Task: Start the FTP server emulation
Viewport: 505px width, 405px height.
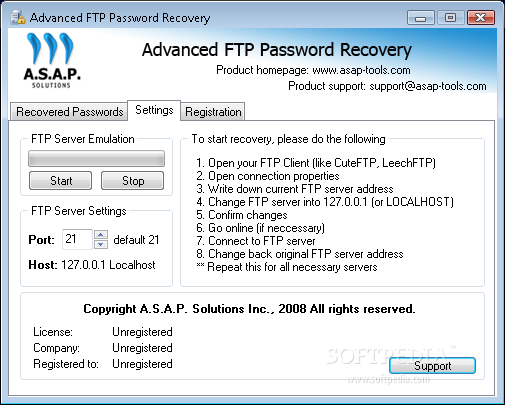Action: coord(60,181)
